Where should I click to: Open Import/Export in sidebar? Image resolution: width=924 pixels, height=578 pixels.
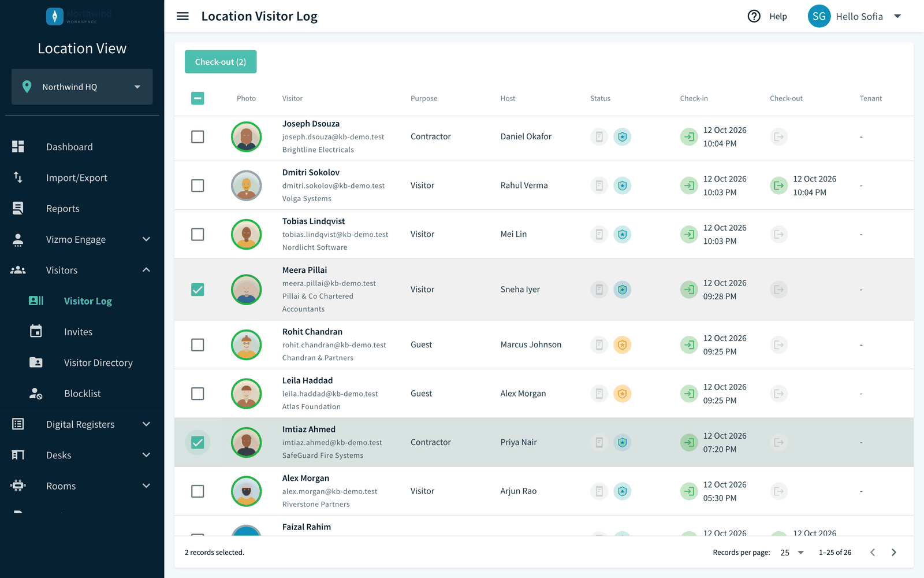pos(82,177)
